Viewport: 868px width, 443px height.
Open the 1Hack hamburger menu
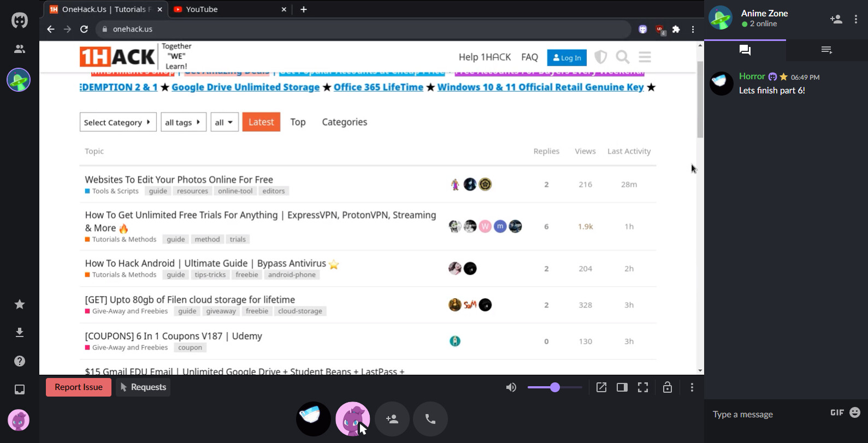pos(645,57)
